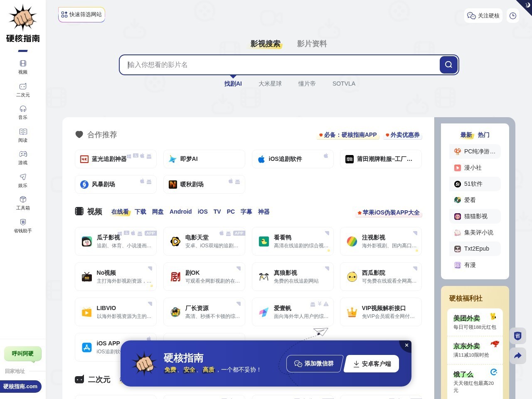Image resolution: width=532 pixels, height=399 pixels.
Task: Choose 大米星球 search engine
Action: [270, 84]
